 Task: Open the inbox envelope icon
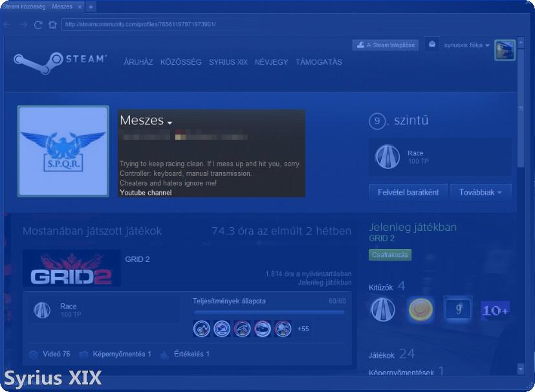432,45
